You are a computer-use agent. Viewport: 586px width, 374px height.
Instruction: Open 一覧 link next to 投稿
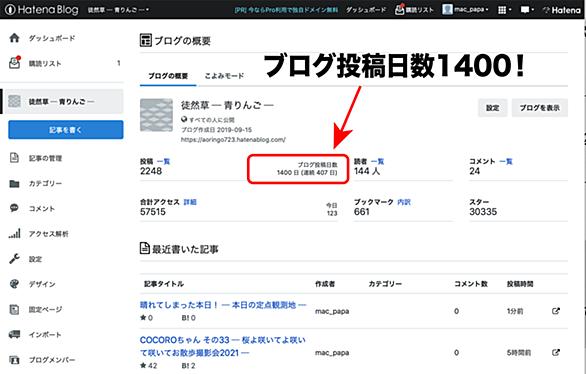(x=163, y=161)
